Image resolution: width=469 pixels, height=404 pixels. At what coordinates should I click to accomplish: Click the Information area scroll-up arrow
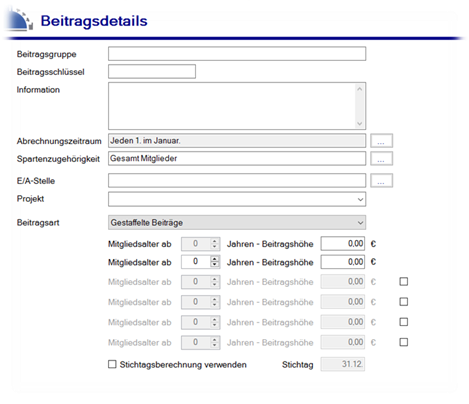point(360,89)
